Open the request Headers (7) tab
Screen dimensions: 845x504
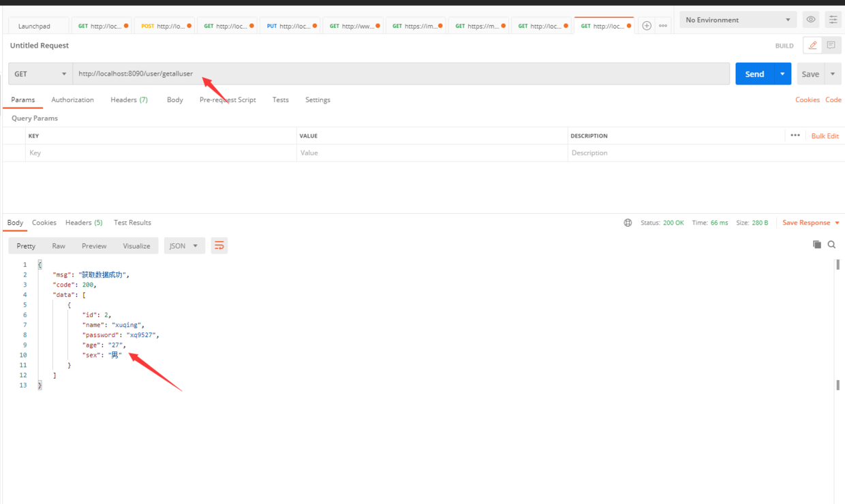129,99
